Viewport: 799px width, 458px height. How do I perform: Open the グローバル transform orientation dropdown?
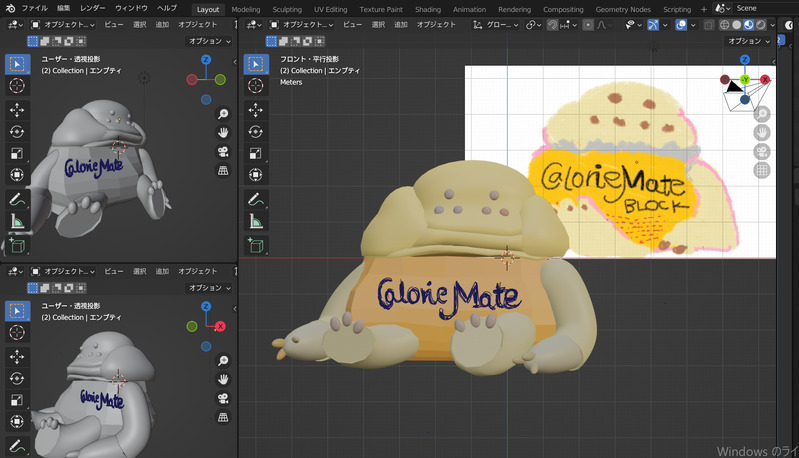pos(497,24)
